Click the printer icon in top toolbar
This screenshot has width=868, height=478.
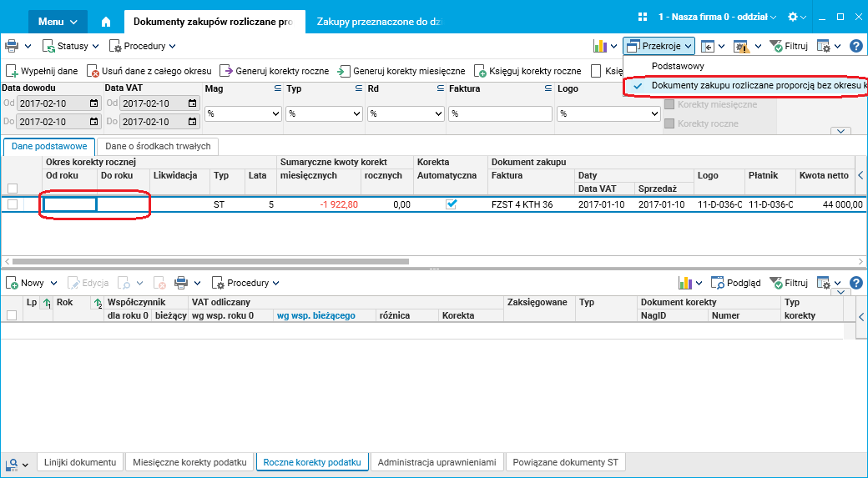point(12,46)
